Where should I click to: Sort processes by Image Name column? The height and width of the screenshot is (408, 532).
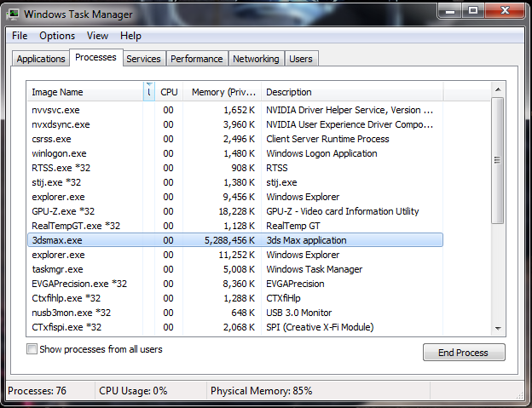click(84, 92)
